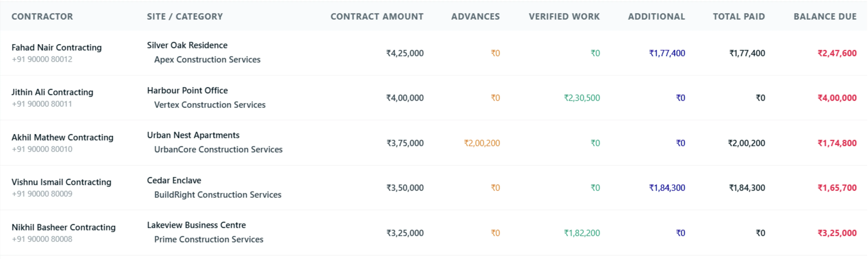This screenshot has width=868, height=259.
Task: Click Cedar Enclave site name
Action: [x=174, y=180]
